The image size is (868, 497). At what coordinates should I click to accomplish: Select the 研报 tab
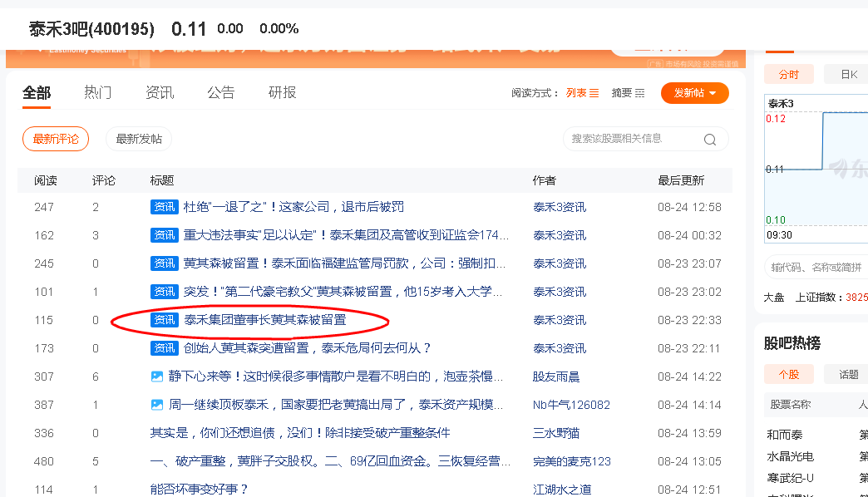[283, 92]
